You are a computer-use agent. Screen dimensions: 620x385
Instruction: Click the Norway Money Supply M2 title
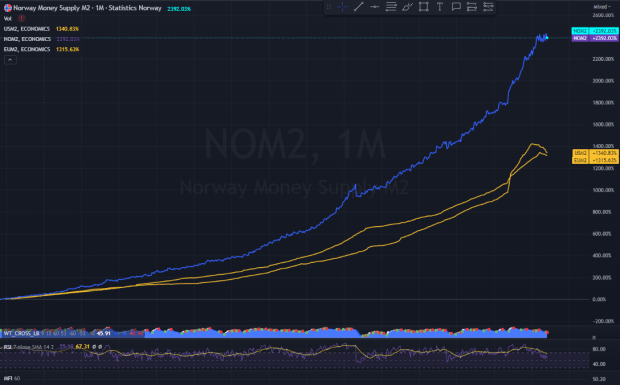click(87, 8)
